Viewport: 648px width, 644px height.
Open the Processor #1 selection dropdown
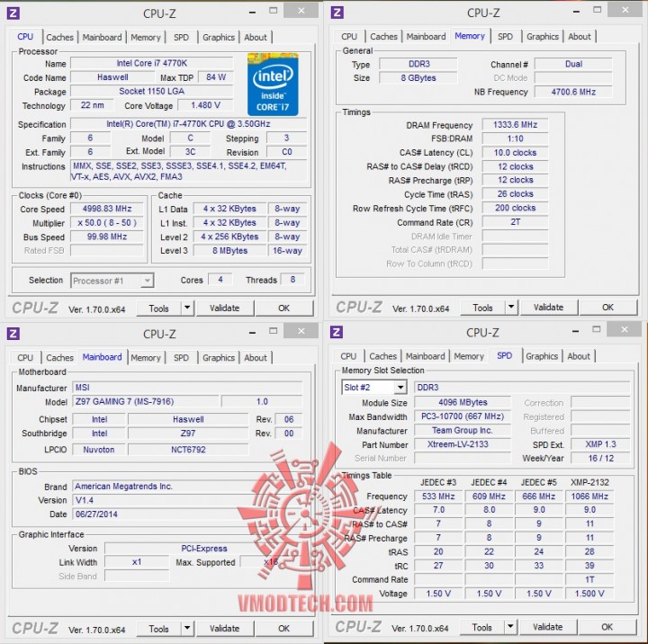[147, 281]
